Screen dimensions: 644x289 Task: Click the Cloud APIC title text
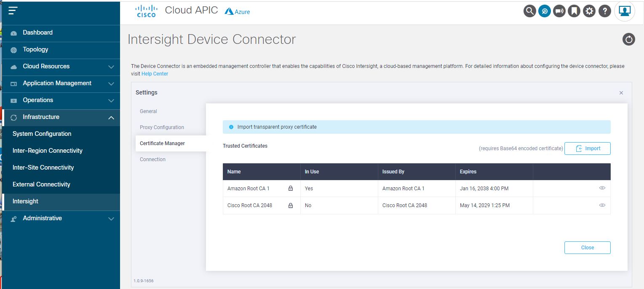click(x=192, y=11)
